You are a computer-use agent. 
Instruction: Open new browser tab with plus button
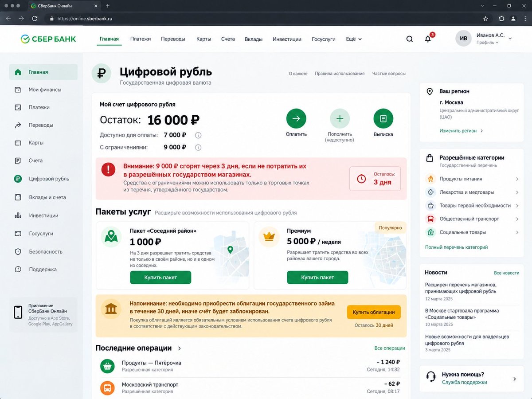tap(108, 6)
